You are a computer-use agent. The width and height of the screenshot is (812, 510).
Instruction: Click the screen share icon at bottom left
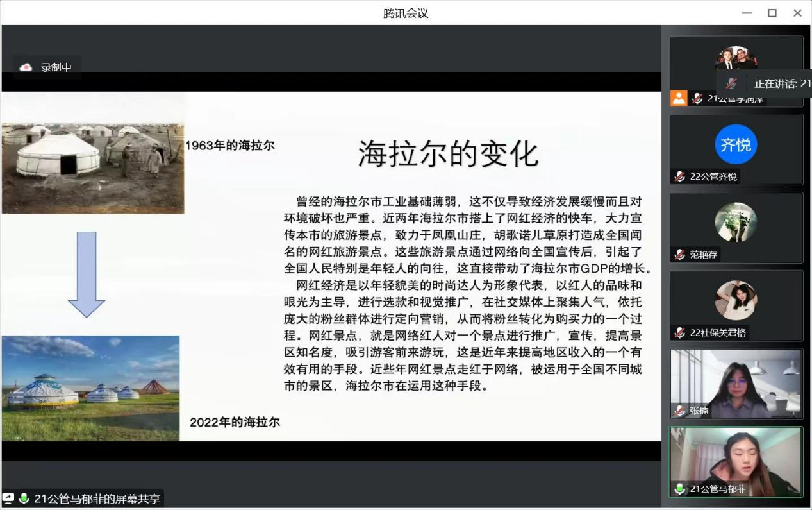click(x=8, y=498)
